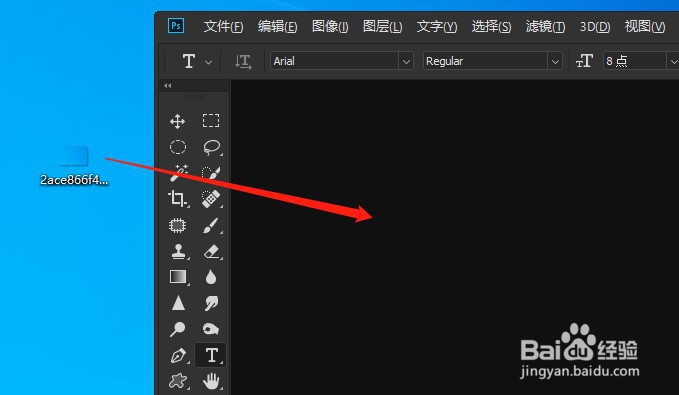Select the Horizontal Type tool in toolbox
The height and width of the screenshot is (395, 679).
(x=211, y=355)
